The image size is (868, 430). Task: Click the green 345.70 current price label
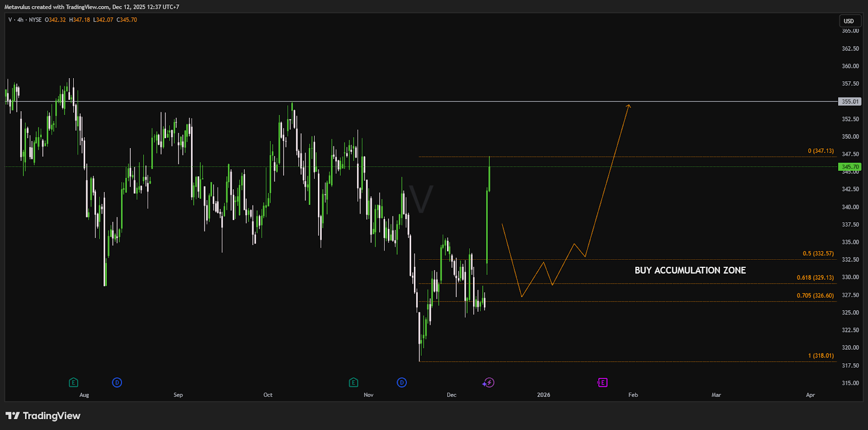850,167
